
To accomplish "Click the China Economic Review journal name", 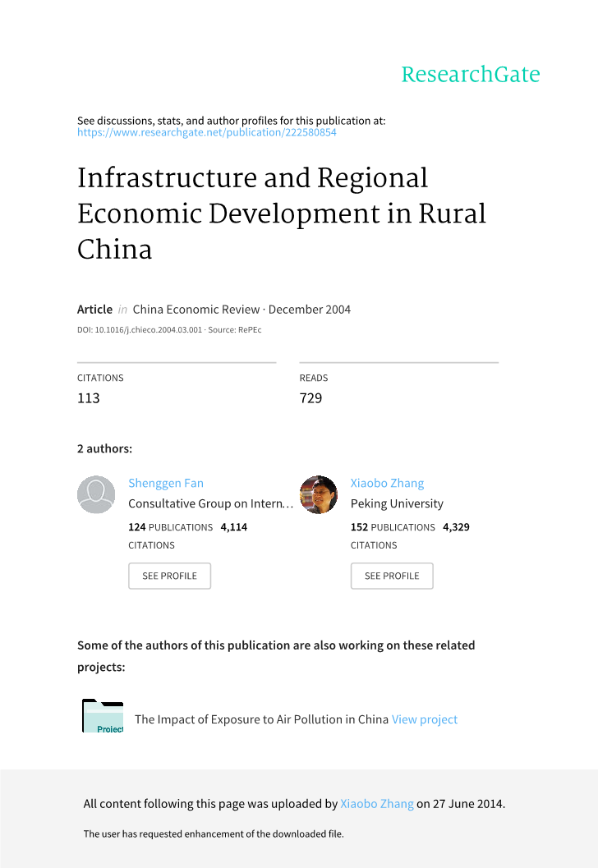I will [x=196, y=310].
